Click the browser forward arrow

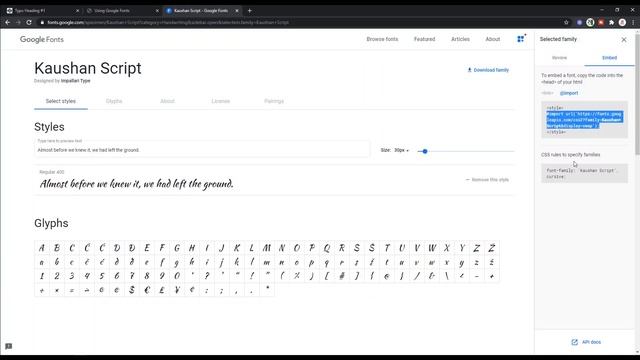pyautogui.click(x=18, y=22)
